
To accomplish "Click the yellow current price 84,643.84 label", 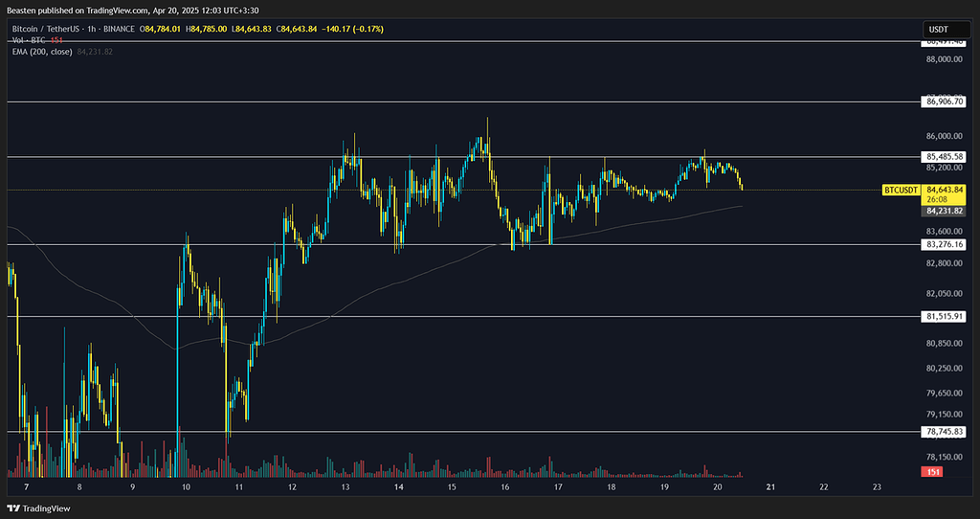I will point(946,190).
